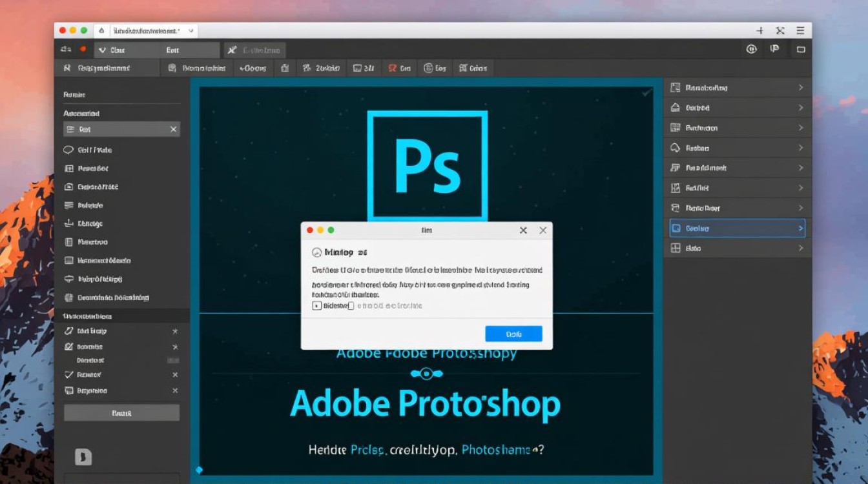Click the crossed-tool icon on the second document tab
Image resolution: width=868 pixels, height=484 pixels.
tap(232, 50)
